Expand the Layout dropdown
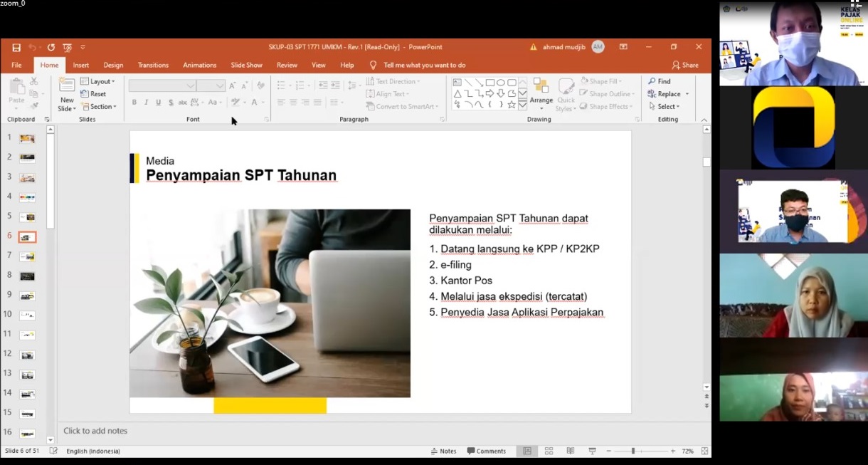868x465 pixels. (x=97, y=81)
